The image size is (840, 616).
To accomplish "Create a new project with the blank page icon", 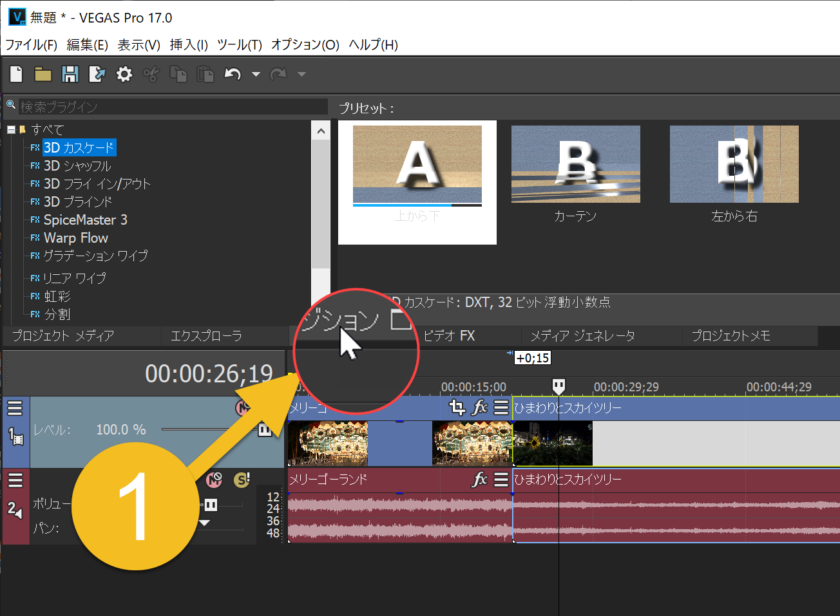I will tap(16, 74).
